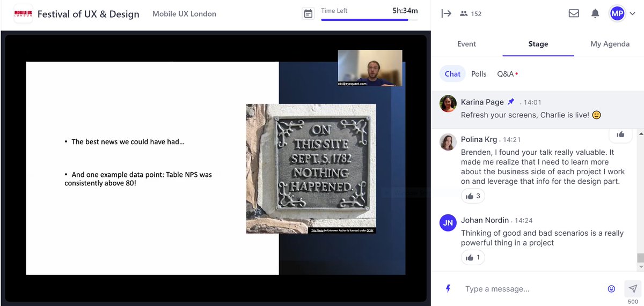Like Johan Nordin's message with 1 like
644x306 pixels.
pos(473,258)
